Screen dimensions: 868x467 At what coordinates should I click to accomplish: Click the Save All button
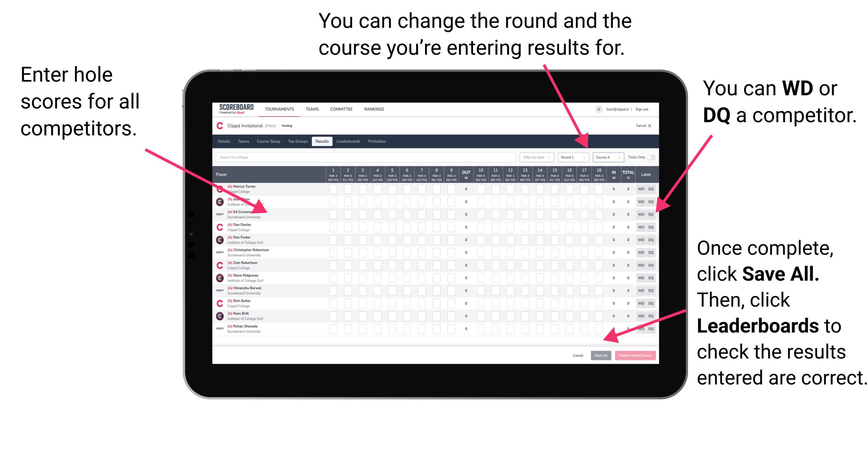point(601,355)
